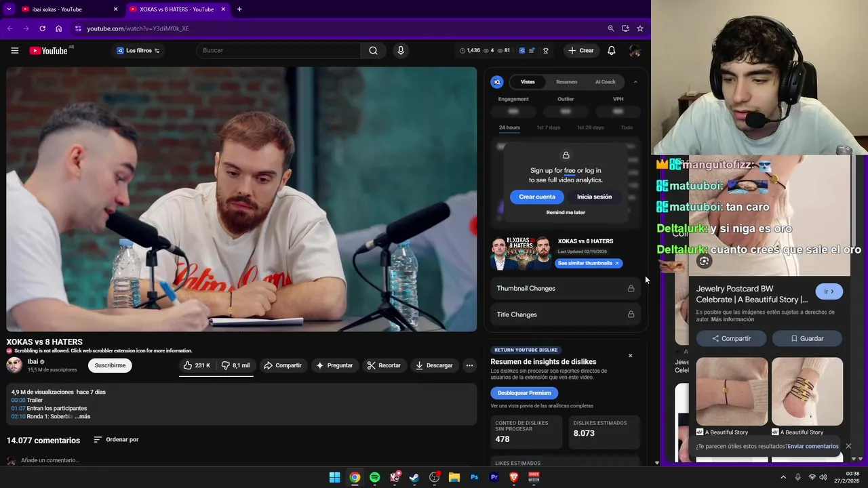
Task: Click the install app icon in address bar
Action: pos(625,28)
